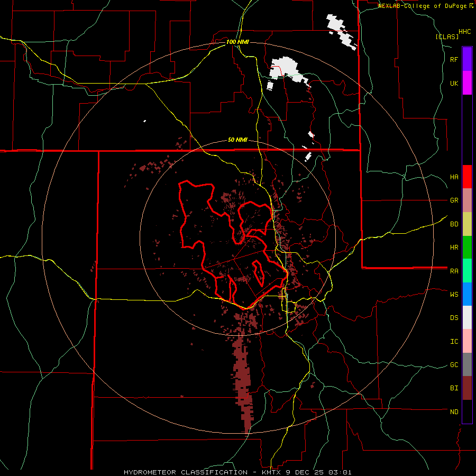476x476 pixels.
Task: Click the HA red legend swatch
Action: 467,177
